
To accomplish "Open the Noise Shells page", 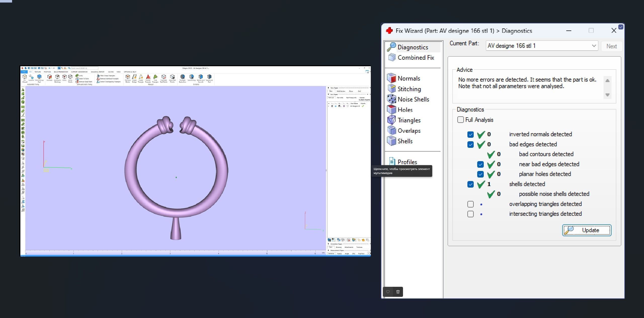I will coord(413,99).
